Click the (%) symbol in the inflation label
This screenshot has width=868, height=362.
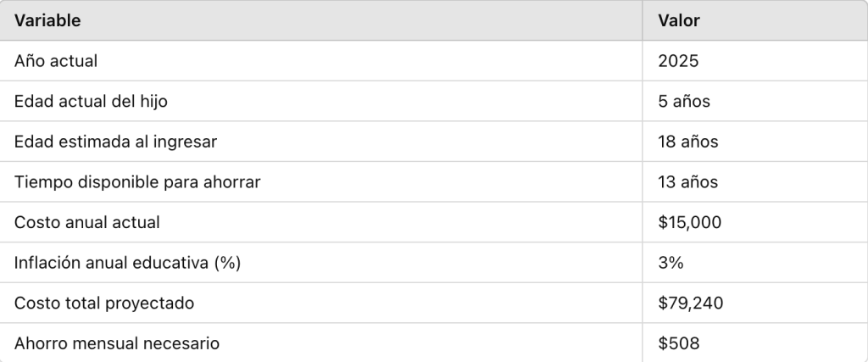click(x=227, y=263)
